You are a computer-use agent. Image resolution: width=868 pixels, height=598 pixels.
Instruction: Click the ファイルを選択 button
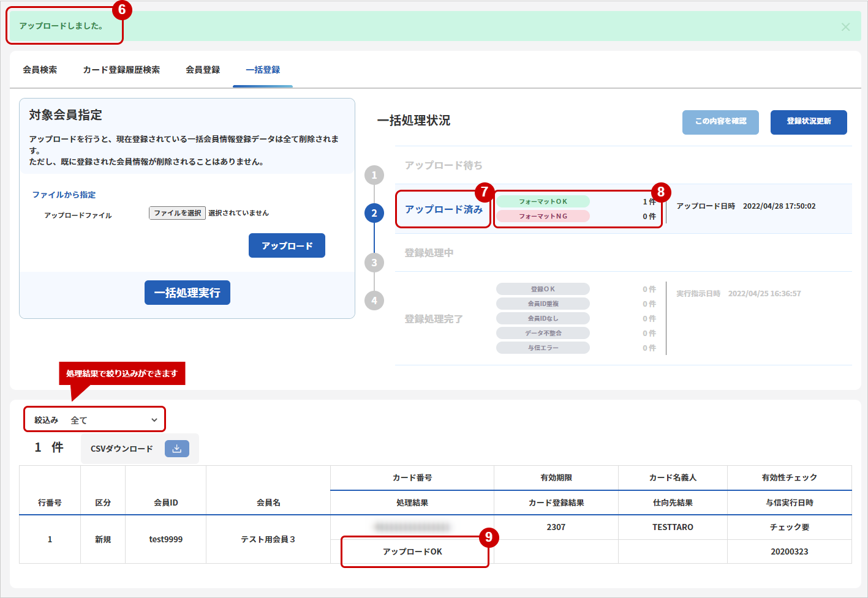tap(177, 213)
